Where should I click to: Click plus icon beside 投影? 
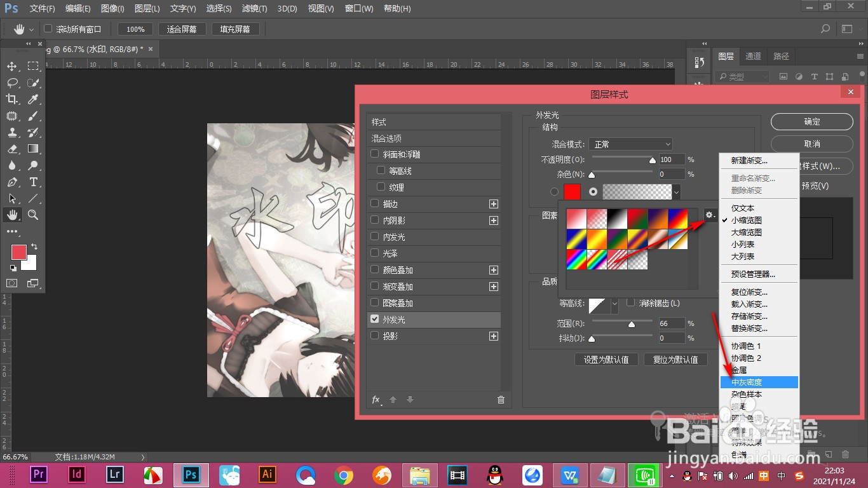click(493, 336)
